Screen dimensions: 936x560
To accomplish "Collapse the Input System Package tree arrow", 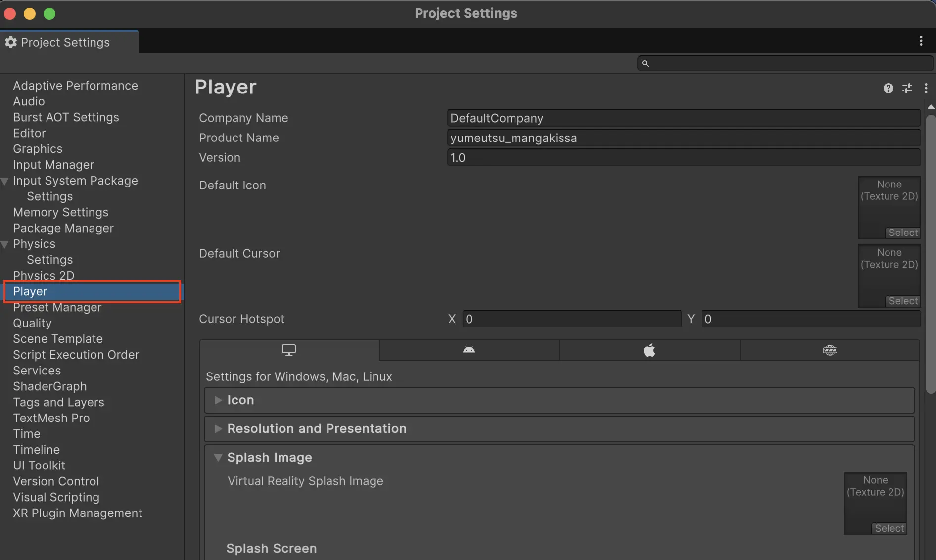I will coord(5,181).
